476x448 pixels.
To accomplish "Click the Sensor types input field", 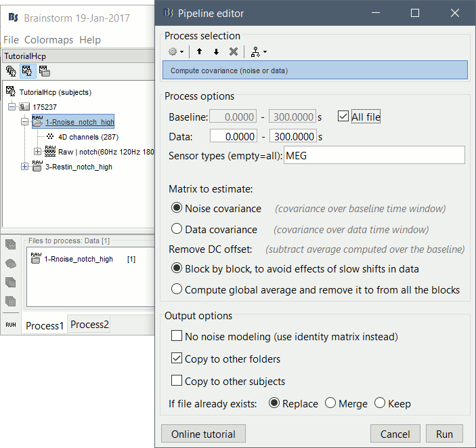I will point(374,155).
